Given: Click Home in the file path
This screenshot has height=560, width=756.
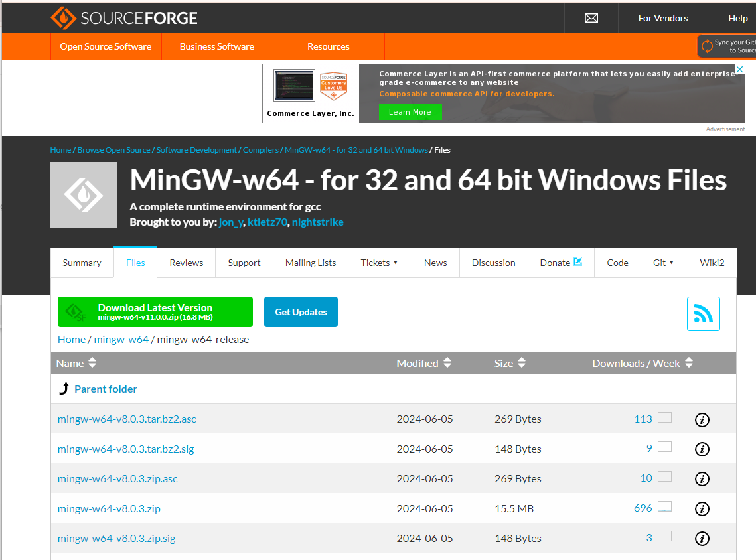Looking at the screenshot, I should click(x=72, y=339).
